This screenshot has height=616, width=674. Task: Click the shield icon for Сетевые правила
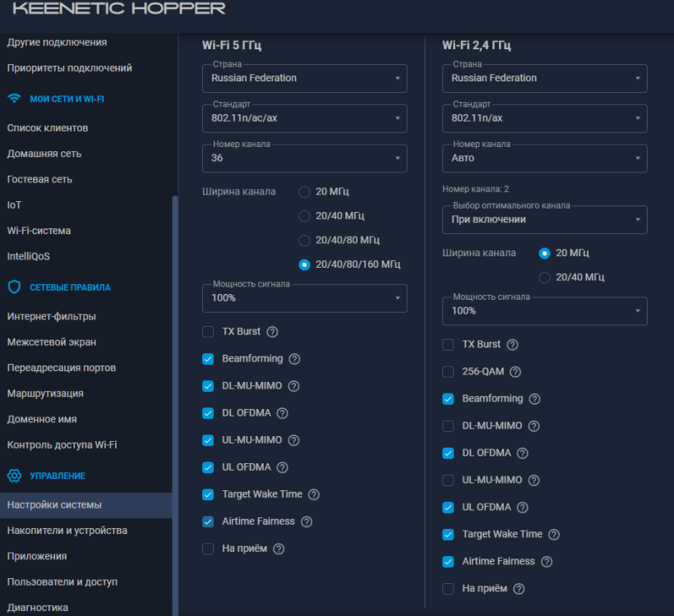coord(14,287)
